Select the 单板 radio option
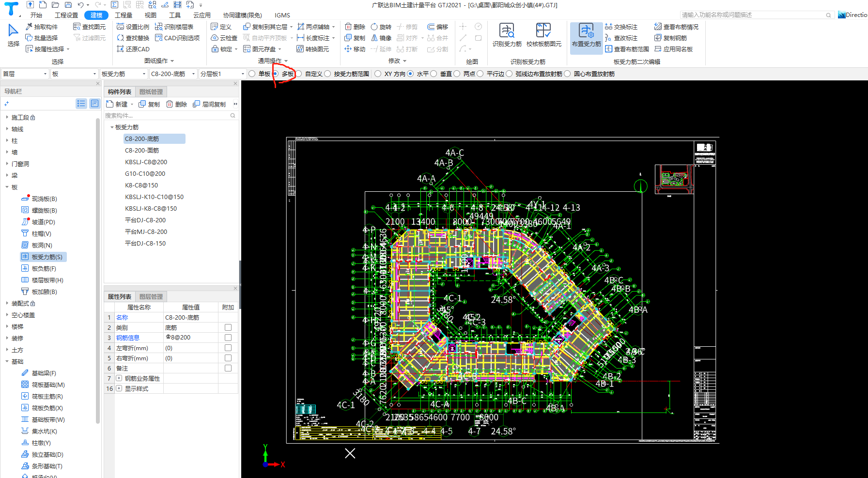The width and height of the screenshot is (868, 478). [252, 74]
